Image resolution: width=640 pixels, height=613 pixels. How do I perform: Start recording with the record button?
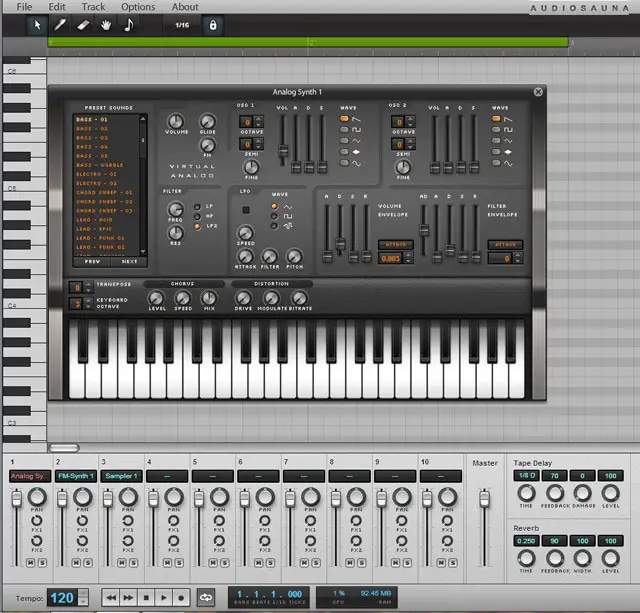click(x=181, y=598)
